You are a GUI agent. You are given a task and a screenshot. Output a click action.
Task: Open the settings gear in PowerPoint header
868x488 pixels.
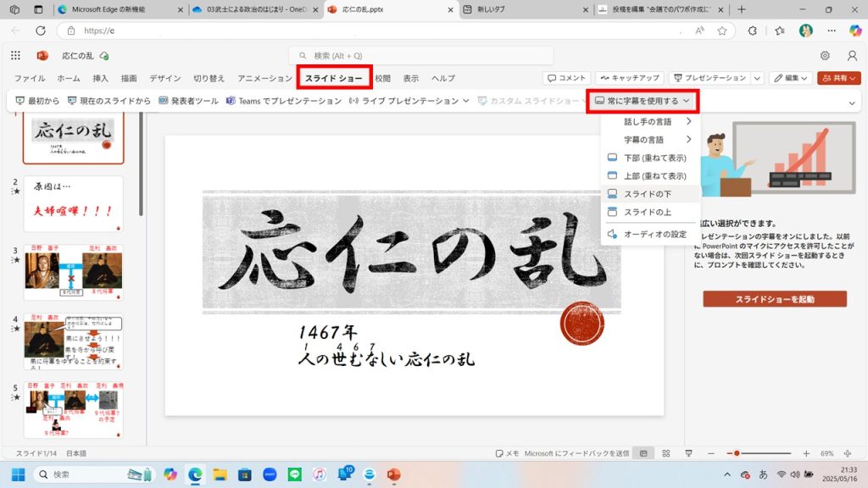point(825,56)
